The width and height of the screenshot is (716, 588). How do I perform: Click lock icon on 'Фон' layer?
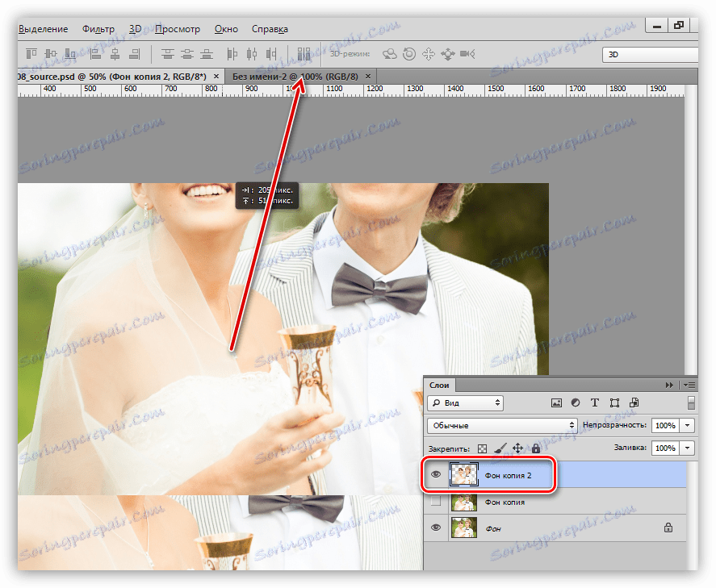click(x=668, y=528)
